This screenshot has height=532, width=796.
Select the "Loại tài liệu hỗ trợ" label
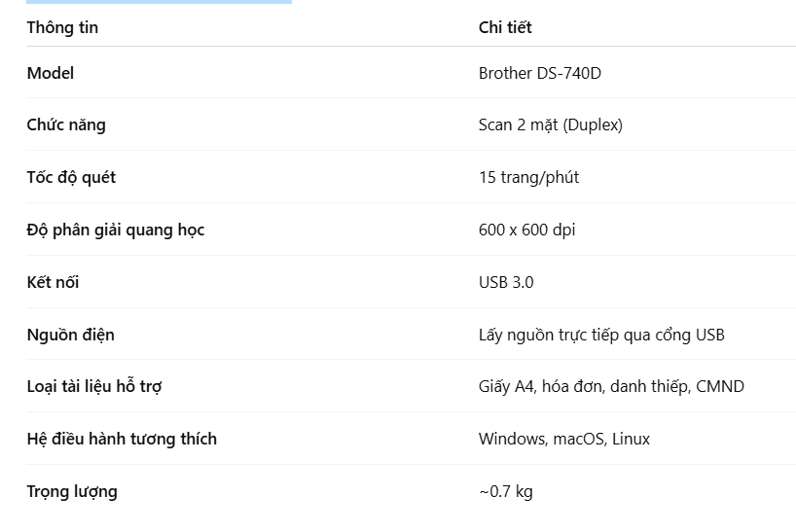(94, 386)
